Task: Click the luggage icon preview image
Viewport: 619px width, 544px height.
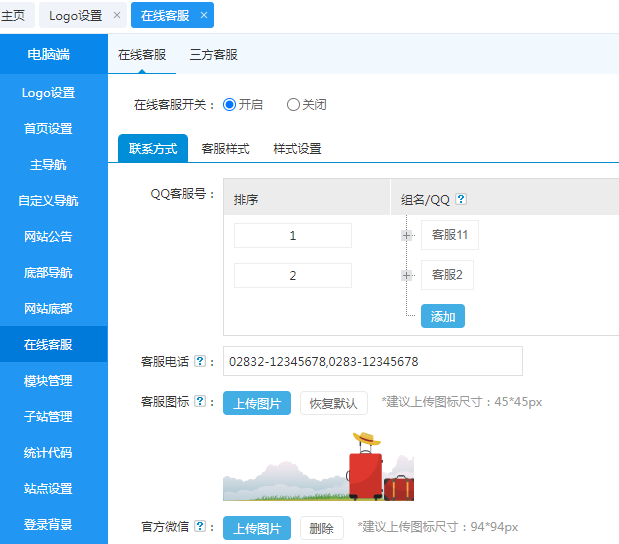Action: 318,467
